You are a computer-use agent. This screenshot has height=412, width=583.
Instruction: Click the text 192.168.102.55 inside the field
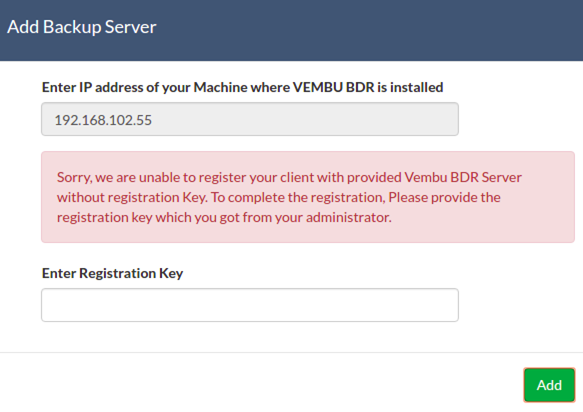pos(103,120)
